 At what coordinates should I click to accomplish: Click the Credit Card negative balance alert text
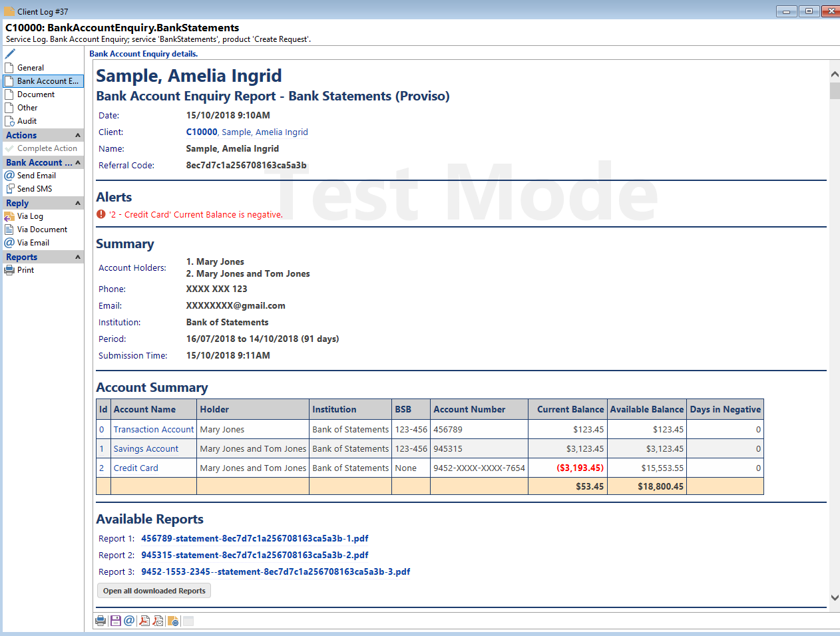(x=196, y=214)
